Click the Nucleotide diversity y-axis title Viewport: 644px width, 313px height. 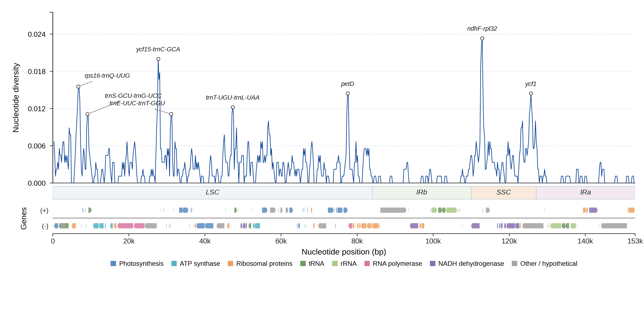16,98
